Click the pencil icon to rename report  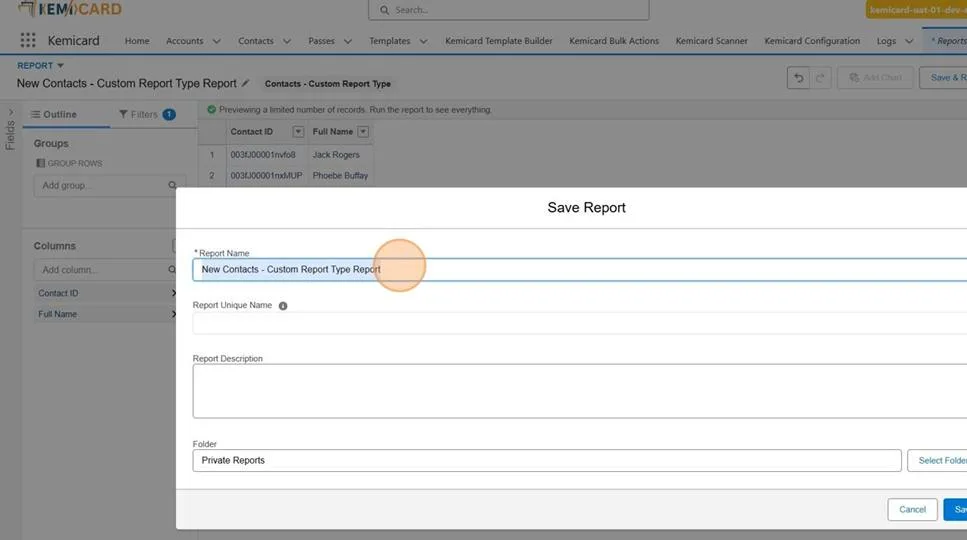tap(245, 83)
